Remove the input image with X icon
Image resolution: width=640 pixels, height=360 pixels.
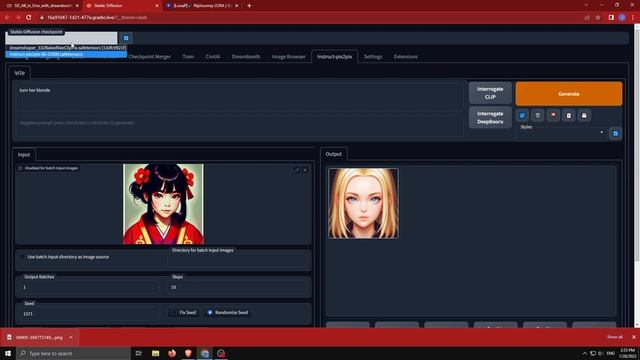coord(305,170)
